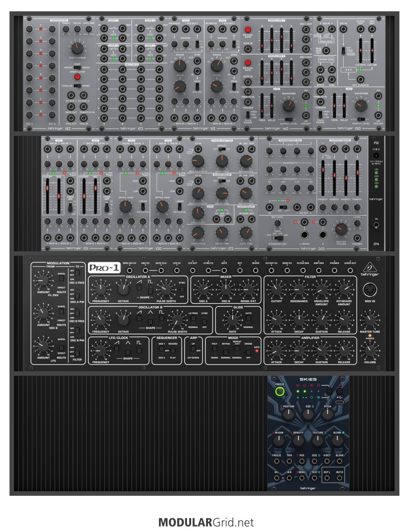Switch S&H source EXT/LFO/NOISE selector

[x=343, y=51]
